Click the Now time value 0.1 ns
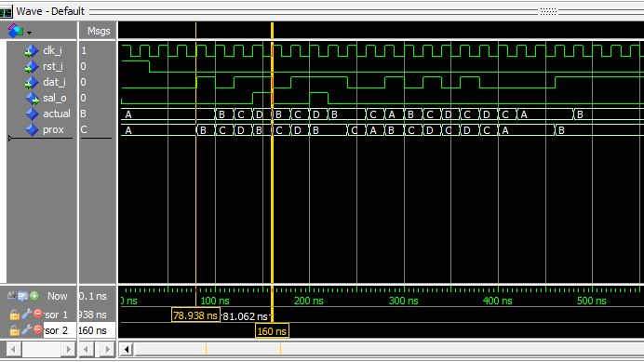The width and height of the screenshot is (644, 362). click(93, 296)
